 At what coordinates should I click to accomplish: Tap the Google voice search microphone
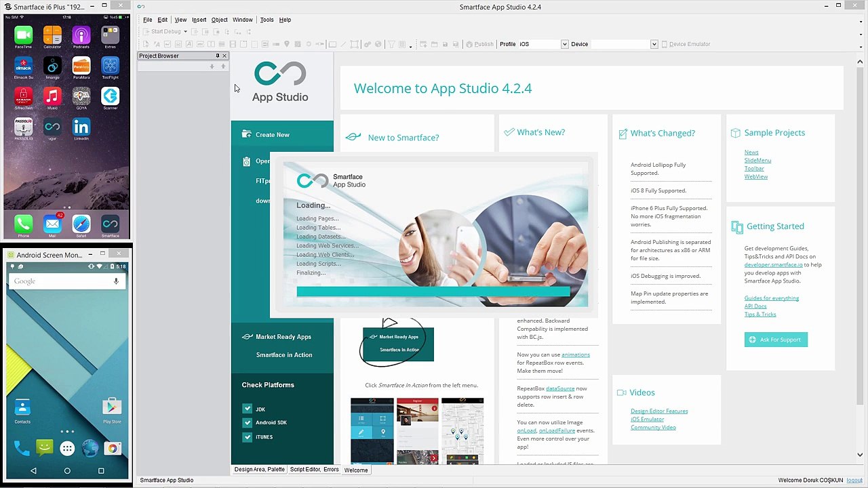[116, 281]
